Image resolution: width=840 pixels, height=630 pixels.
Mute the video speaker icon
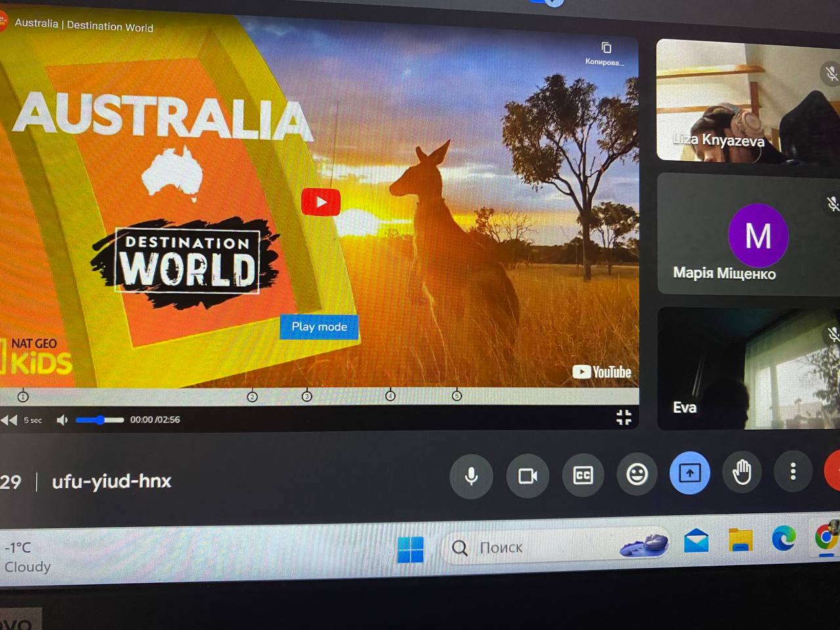pos(62,420)
